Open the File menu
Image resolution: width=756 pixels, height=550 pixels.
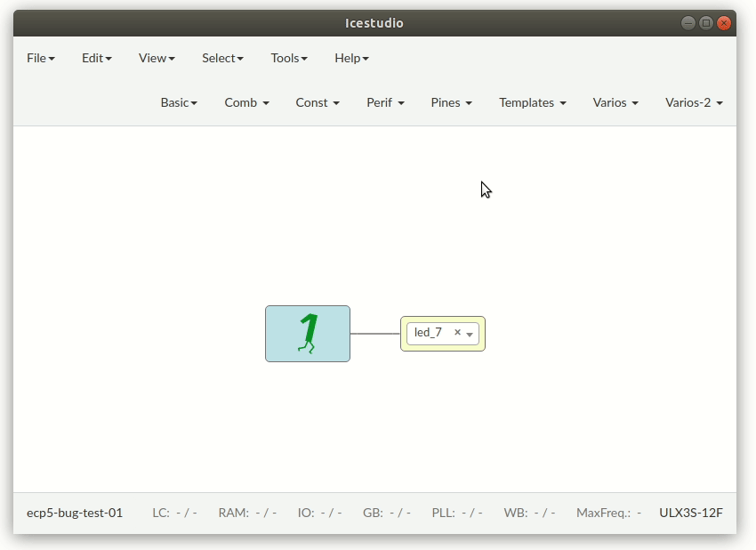pyautogui.click(x=40, y=58)
